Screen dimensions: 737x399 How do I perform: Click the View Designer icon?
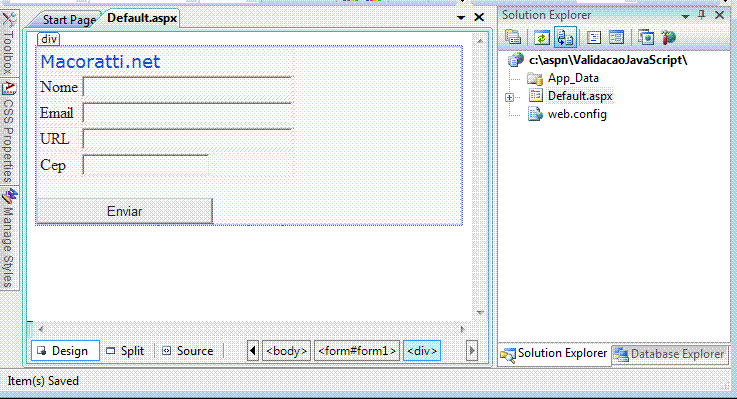pyautogui.click(x=616, y=38)
